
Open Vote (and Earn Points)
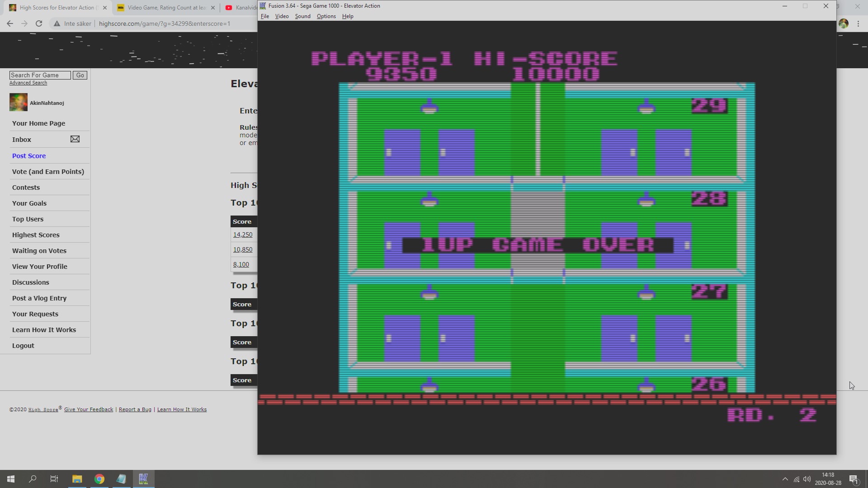pos(48,172)
